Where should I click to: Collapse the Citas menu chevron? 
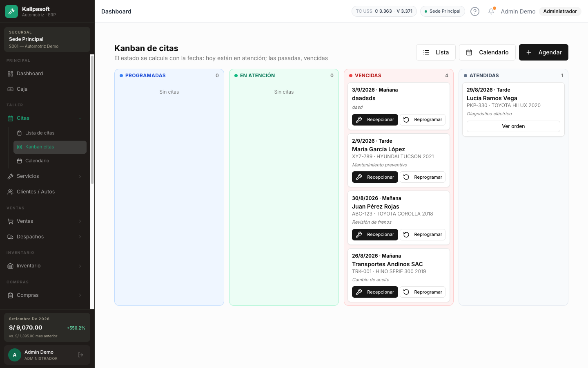click(80, 119)
